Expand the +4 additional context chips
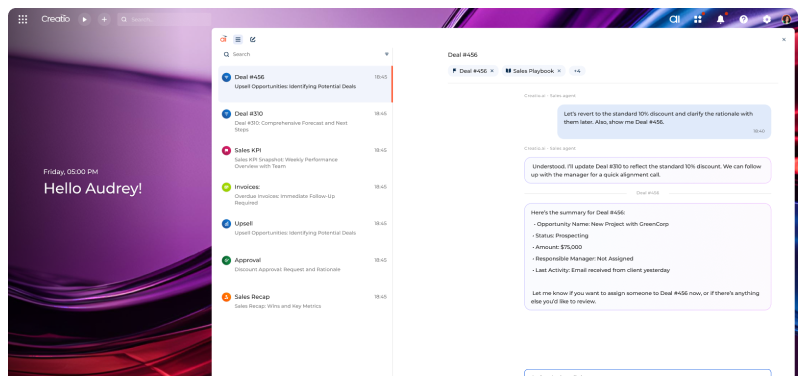Screen dimensions: 806x376 tap(577, 71)
